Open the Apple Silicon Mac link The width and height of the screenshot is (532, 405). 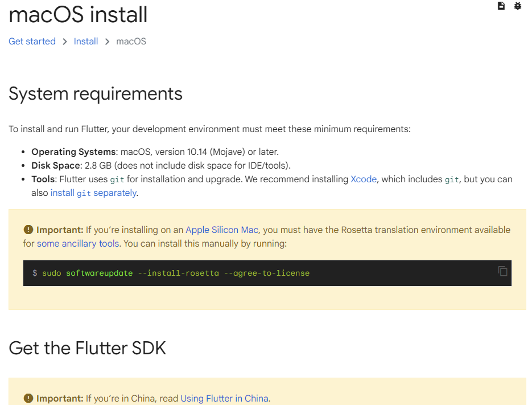[222, 230]
